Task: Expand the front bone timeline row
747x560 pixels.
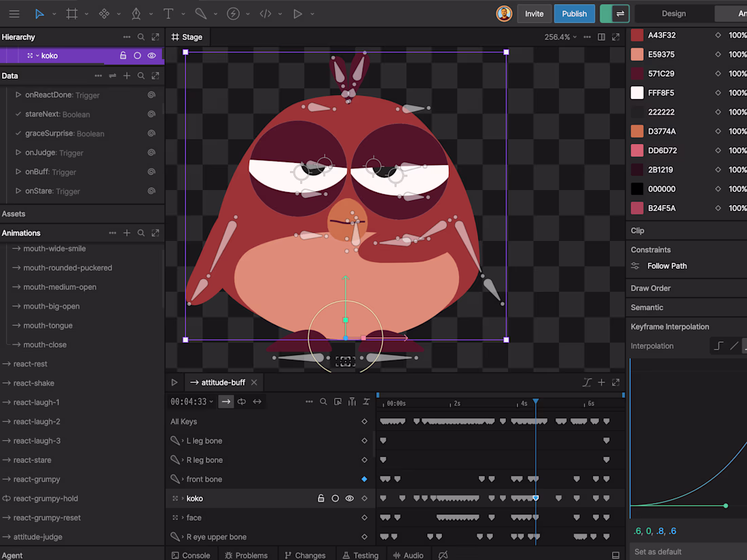Action: point(183,479)
